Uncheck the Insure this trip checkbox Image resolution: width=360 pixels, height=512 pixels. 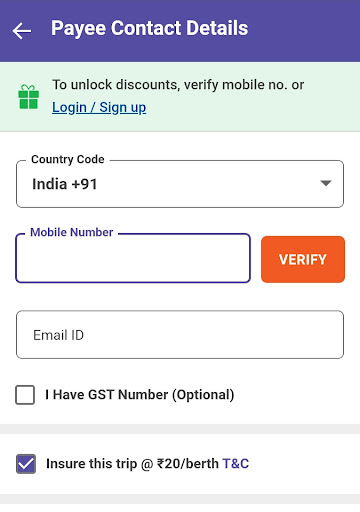pos(26,464)
